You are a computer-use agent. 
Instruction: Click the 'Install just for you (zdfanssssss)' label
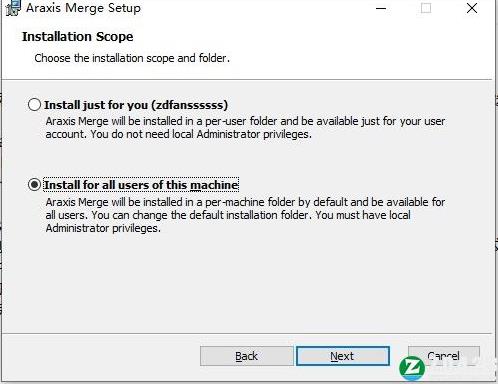click(x=136, y=105)
